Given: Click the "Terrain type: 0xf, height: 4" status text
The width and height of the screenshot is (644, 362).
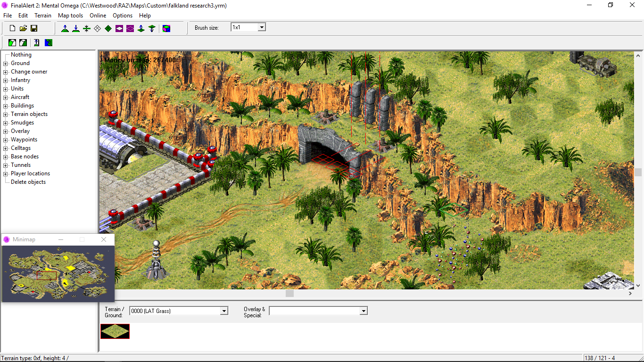Looking at the screenshot, I should (x=35, y=358).
